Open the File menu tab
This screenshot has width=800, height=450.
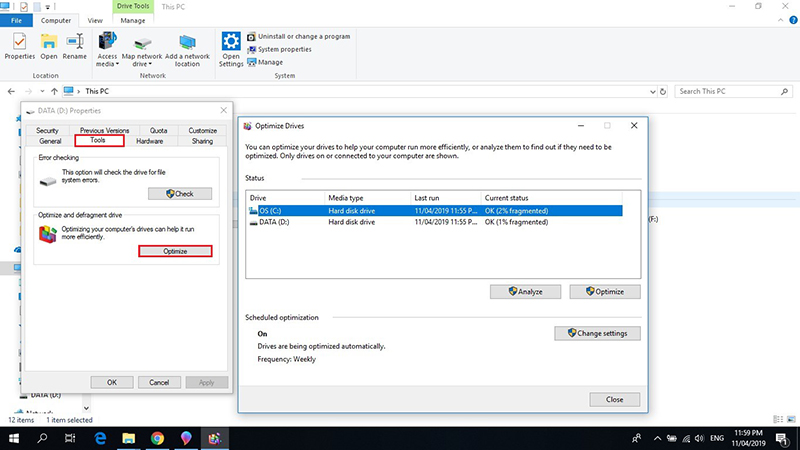pos(16,20)
